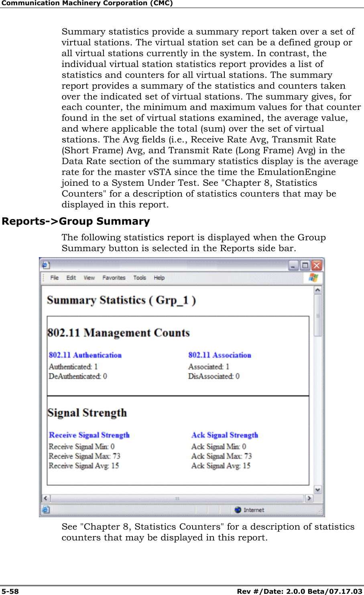Open the File menu
This screenshot has width=364, height=595.
coord(55,278)
